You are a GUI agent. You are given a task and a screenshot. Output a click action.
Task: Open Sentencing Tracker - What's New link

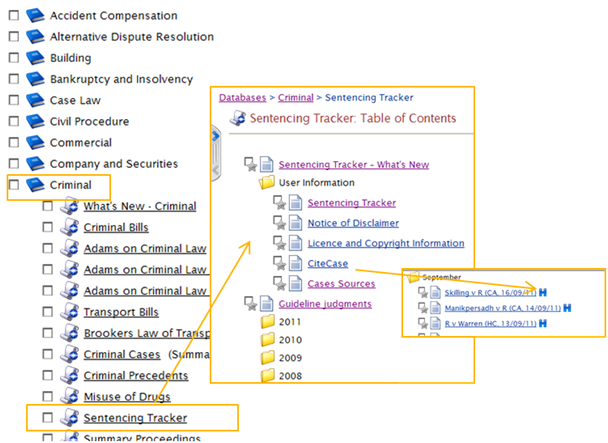[x=354, y=164]
